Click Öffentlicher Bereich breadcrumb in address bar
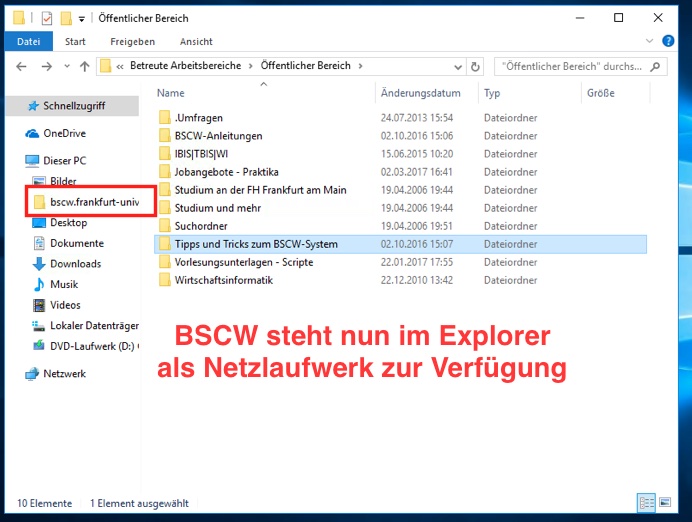Viewport: 692px width, 522px height. click(305, 66)
